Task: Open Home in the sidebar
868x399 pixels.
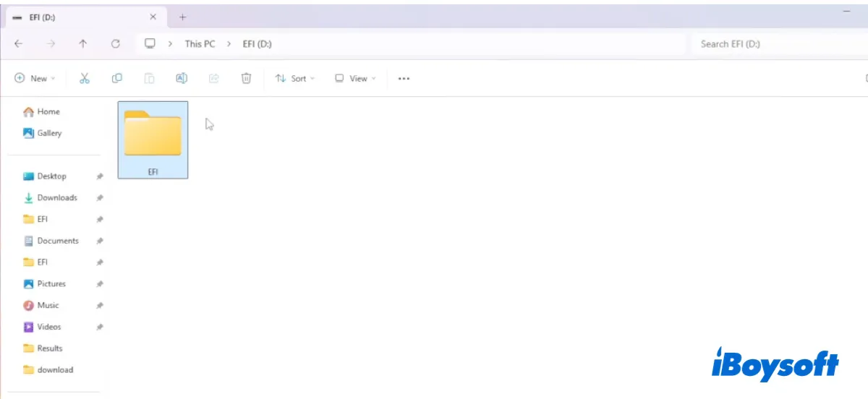Action: tap(41, 111)
